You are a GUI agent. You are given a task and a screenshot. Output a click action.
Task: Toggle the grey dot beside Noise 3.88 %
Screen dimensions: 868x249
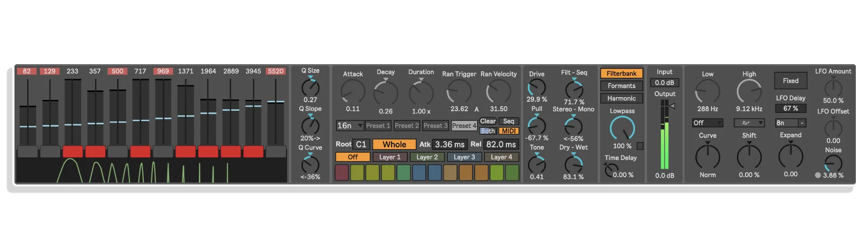[818, 175]
